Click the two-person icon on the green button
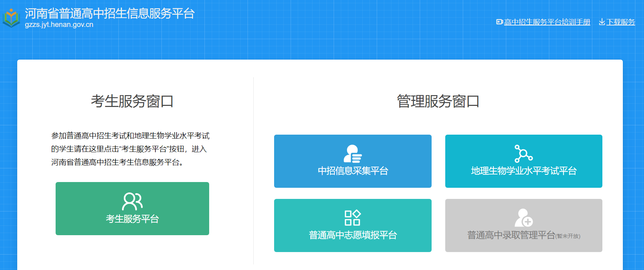644x270 pixels. point(132,201)
